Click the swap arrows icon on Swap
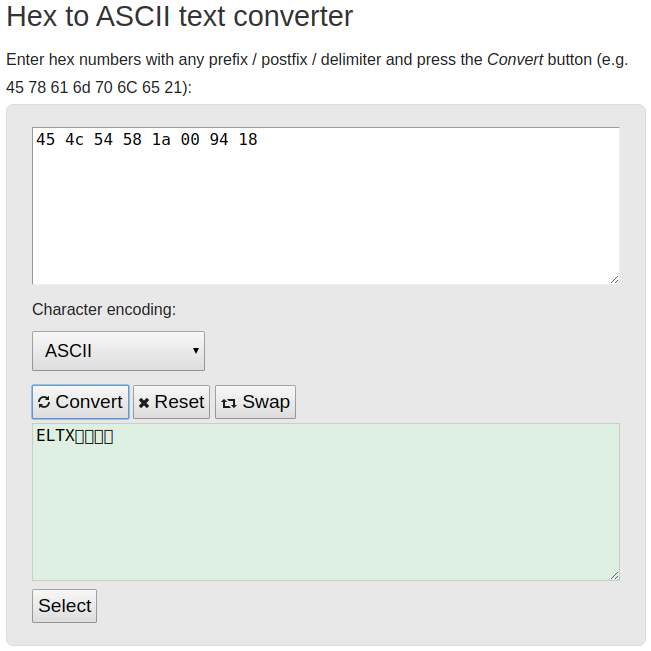Viewport: 651px width, 651px height. point(229,403)
